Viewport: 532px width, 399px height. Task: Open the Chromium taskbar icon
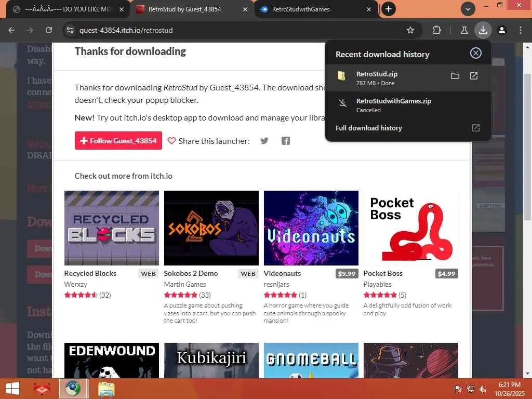pos(73,389)
